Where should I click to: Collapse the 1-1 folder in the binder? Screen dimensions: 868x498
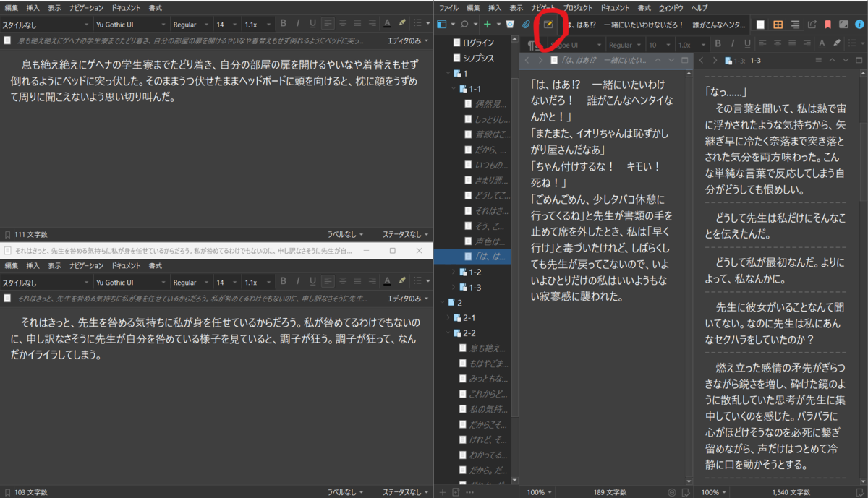click(x=455, y=87)
